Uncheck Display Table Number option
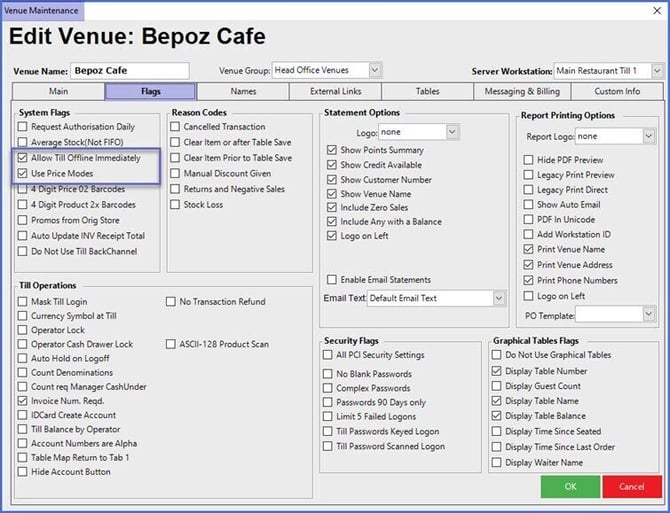 click(x=499, y=370)
